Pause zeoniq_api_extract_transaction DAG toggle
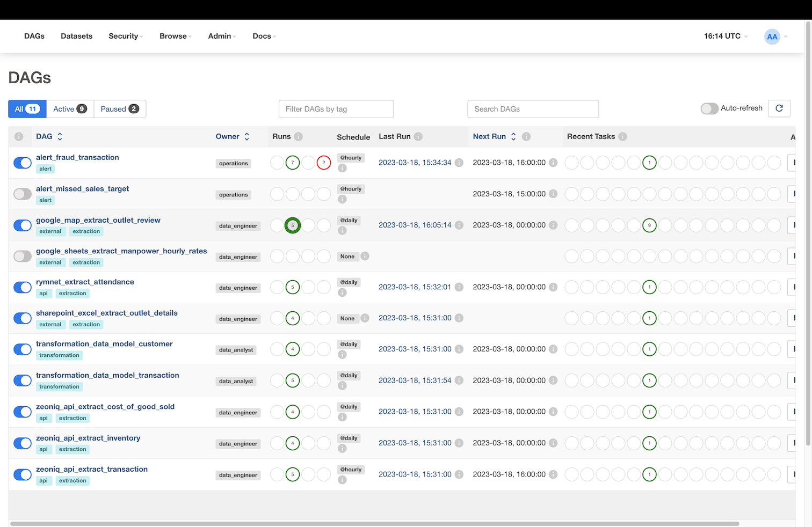 click(23, 474)
